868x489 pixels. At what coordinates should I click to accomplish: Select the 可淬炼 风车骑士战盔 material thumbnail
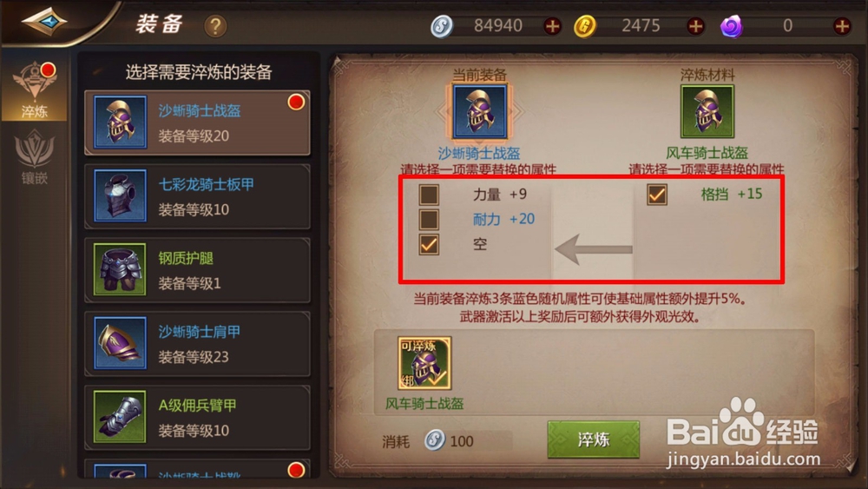(x=424, y=363)
